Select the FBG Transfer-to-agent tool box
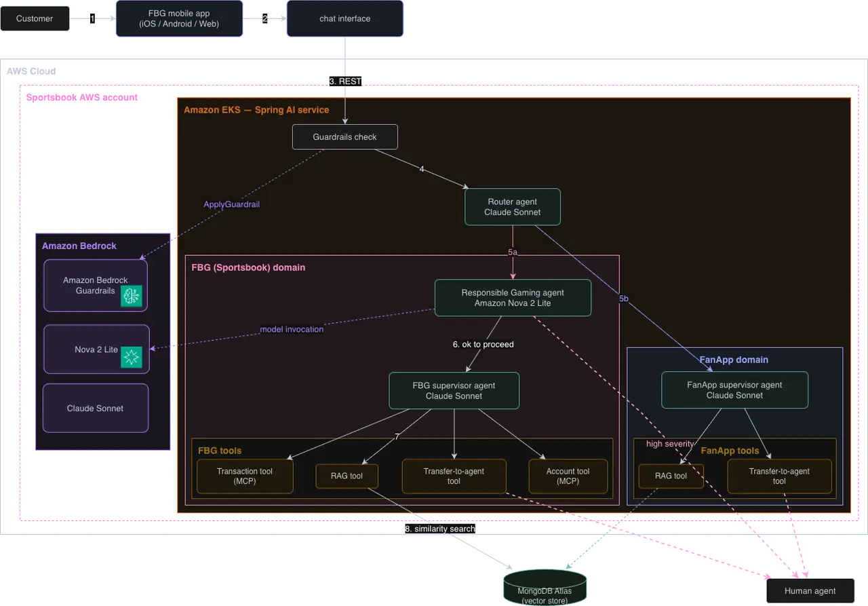Viewport: 868px width, 606px height. [454, 476]
